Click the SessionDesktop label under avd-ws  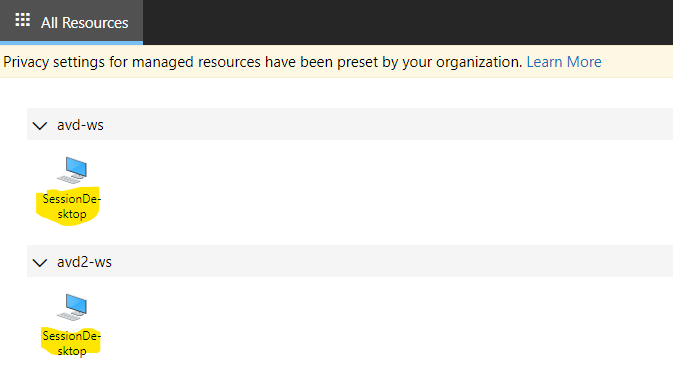71,207
